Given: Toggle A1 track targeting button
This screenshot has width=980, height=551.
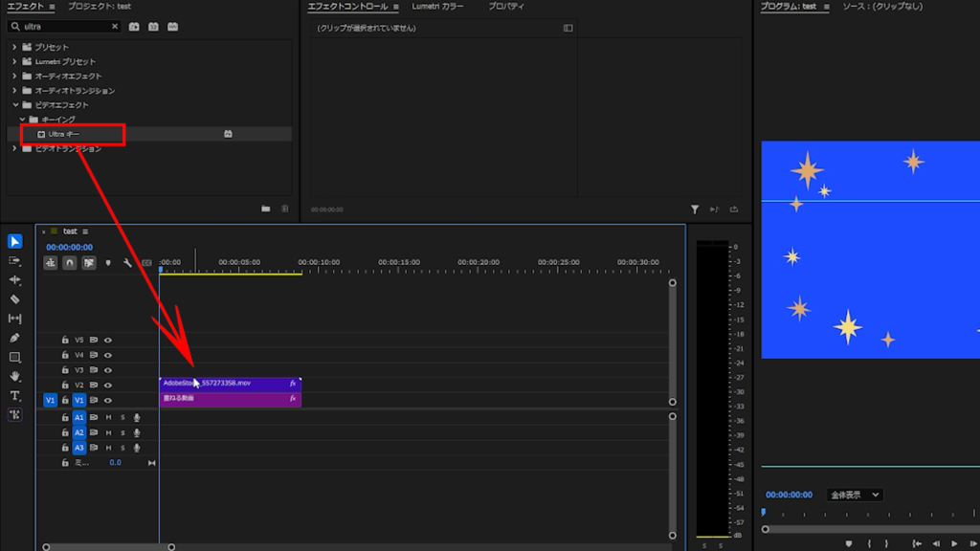Looking at the screenshot, I should 78,417.
